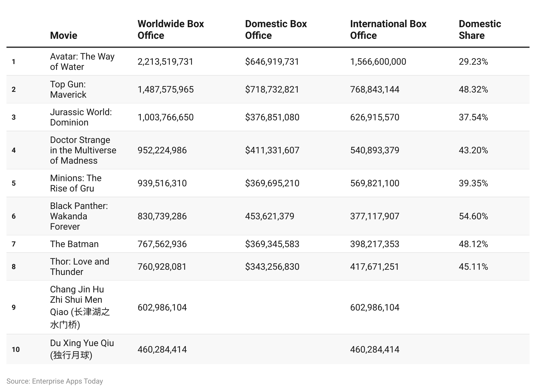The width and height of the screenshot is (536, 392).
Task: Click domestic value $343,256,830
Action: coord(272,267)
